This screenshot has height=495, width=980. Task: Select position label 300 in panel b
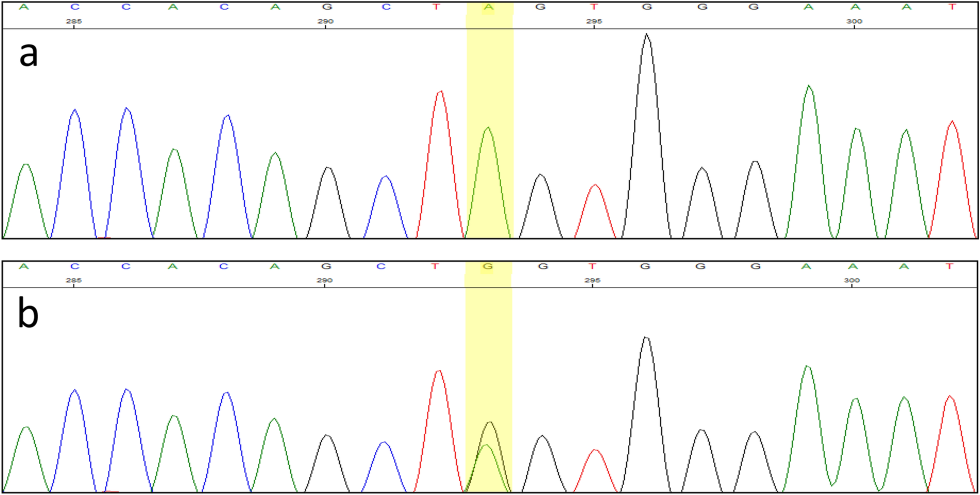851,280
